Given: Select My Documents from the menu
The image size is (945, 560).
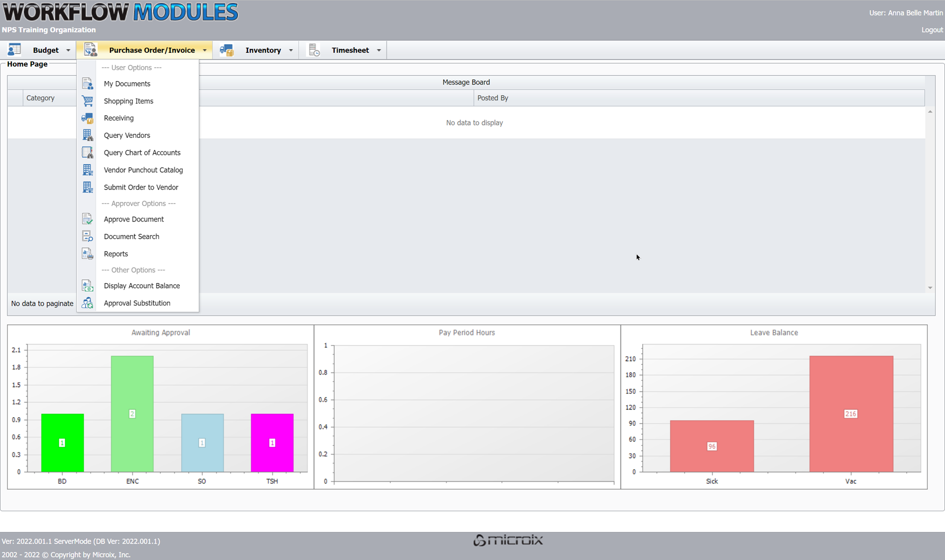Looking at the screenshot, I should pyautogui.click(x=127, y=84).
